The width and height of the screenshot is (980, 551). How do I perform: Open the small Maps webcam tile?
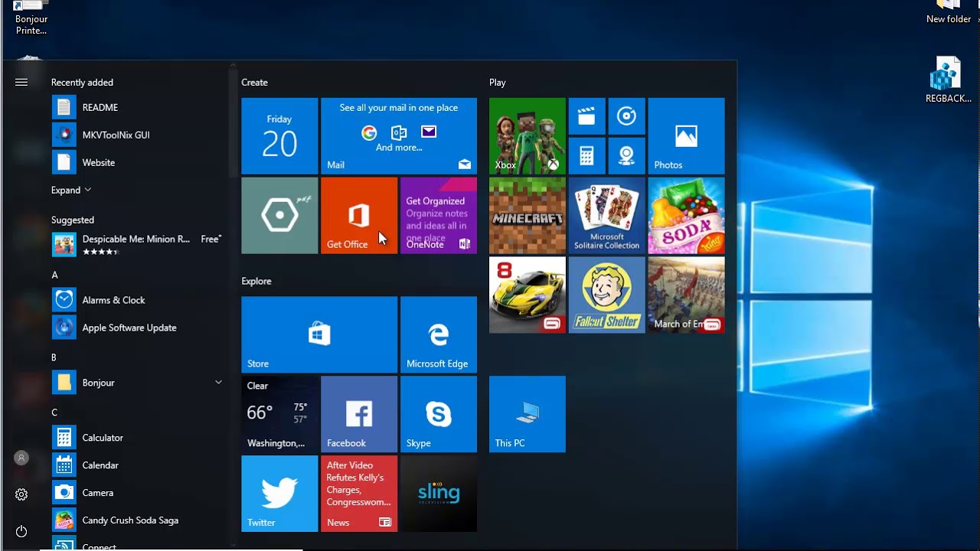pyautogui.click(x=627, y=156)
